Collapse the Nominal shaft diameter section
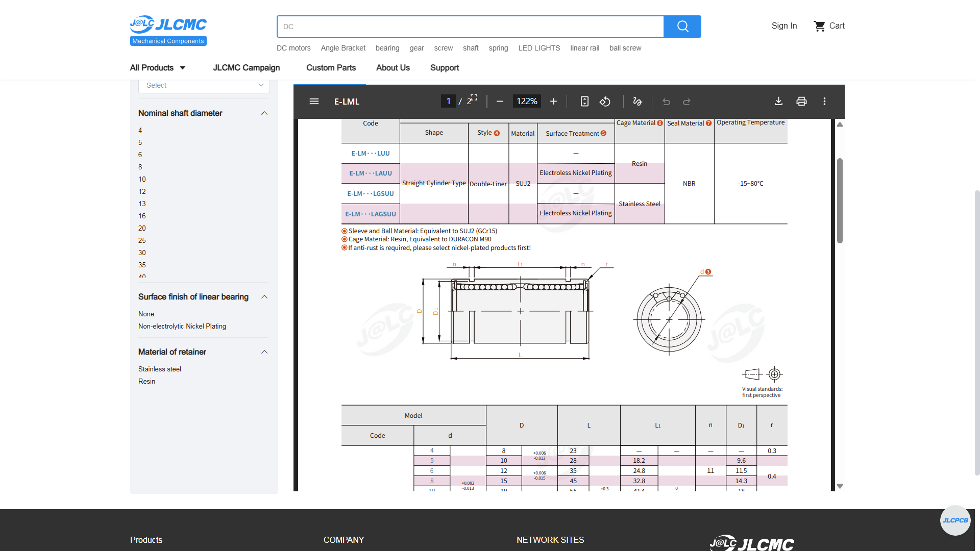The image size is (980, 551). pos(264,113)
